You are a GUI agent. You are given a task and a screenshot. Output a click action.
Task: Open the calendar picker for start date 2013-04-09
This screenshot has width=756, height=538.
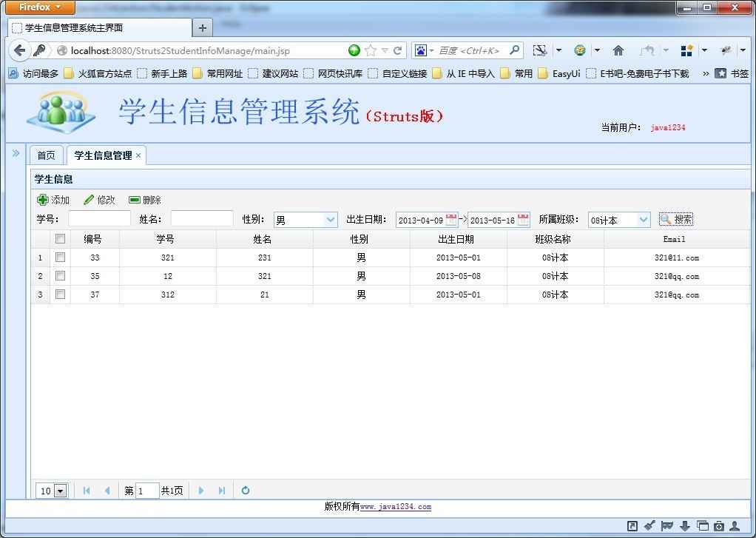451,220
